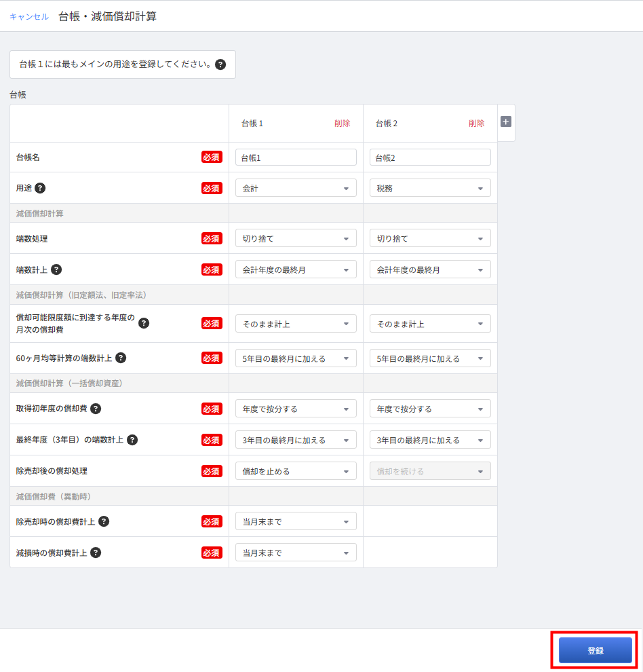Open 減損時の償却費計上 dropdown set to 当月末まで

coord(296,553)
